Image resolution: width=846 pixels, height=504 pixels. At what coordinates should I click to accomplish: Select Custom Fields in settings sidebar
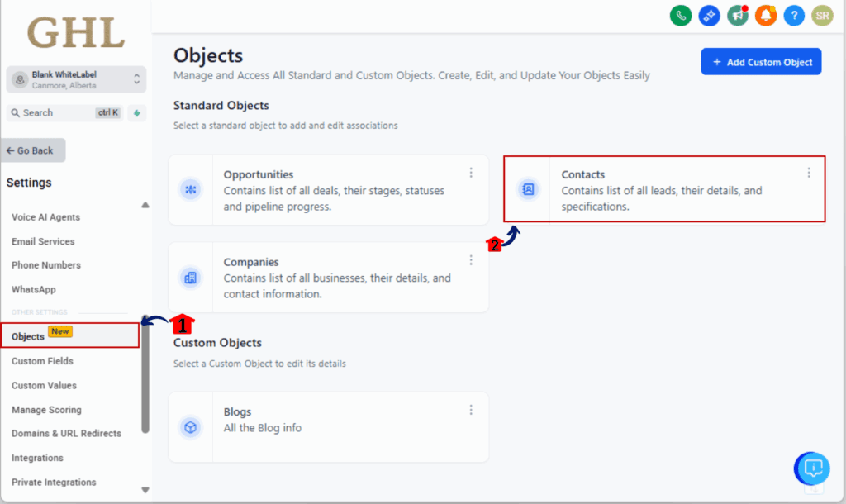click(x=42, y=361)
